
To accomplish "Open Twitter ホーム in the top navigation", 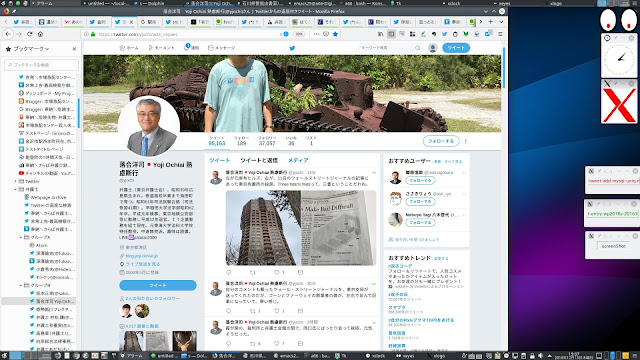I will [129, 48].
